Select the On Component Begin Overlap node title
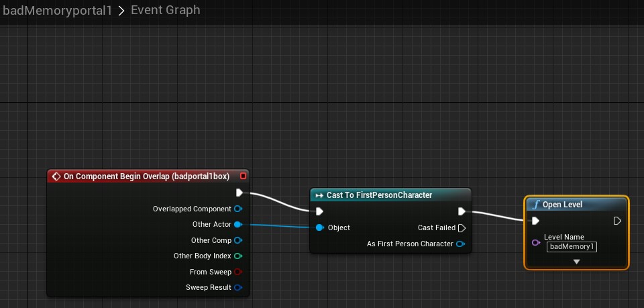644x308 pixels. point(146,176)
